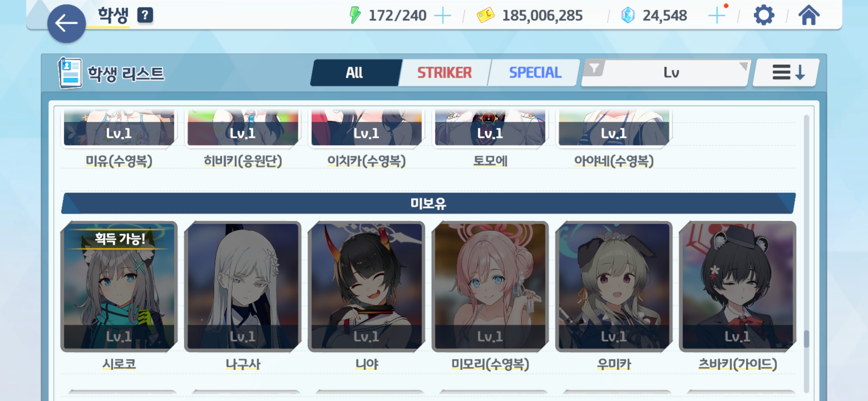Switch to the SPECIAL tab

pos(534,72)
